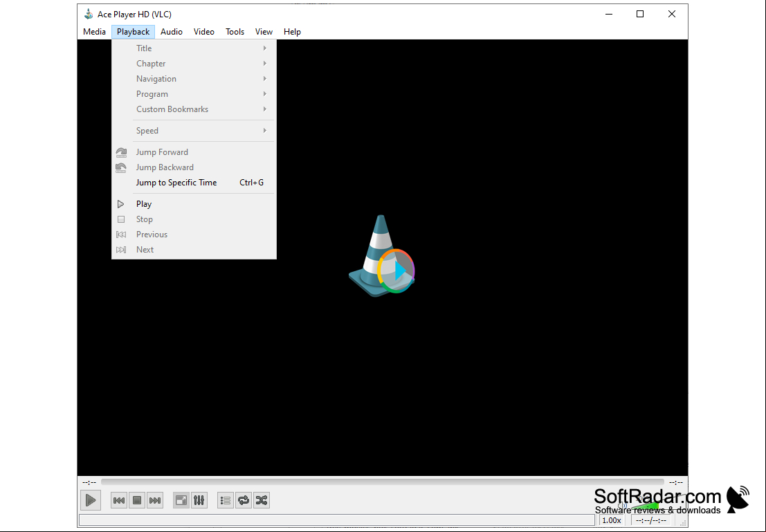Expand the Custom Bookmarks submenu
Image resolution: width=766 pixels, height=532 pixels.
(194, 109)
